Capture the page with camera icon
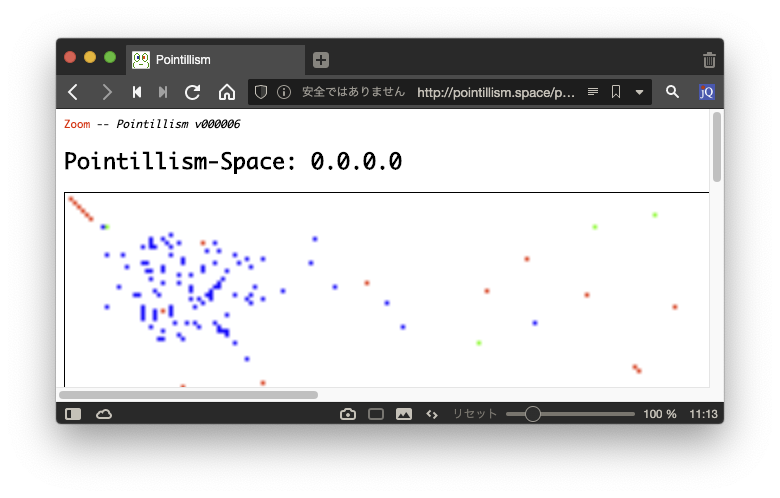 click(348, 414)
